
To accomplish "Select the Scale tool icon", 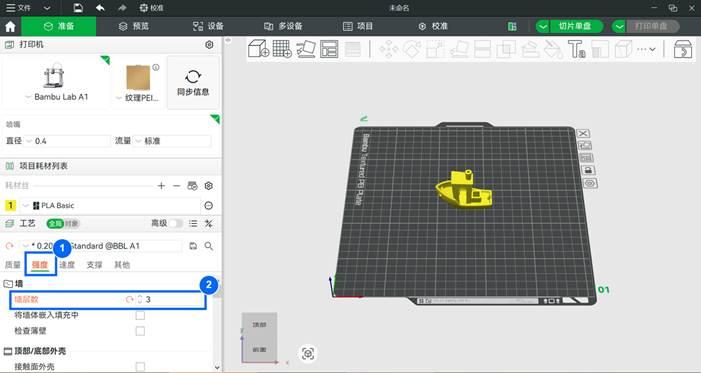I will click(x=435, y=49).
